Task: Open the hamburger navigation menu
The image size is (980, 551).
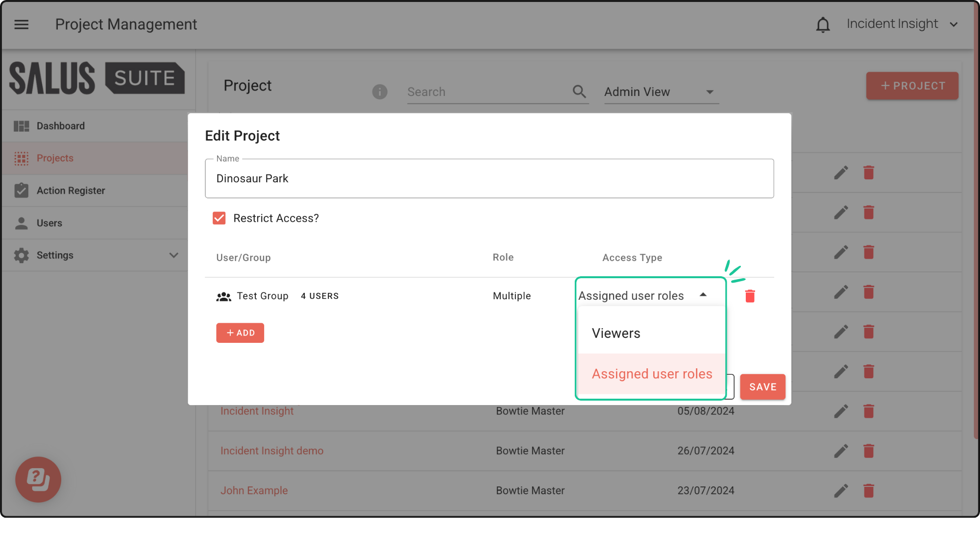Action: (21, 24)
